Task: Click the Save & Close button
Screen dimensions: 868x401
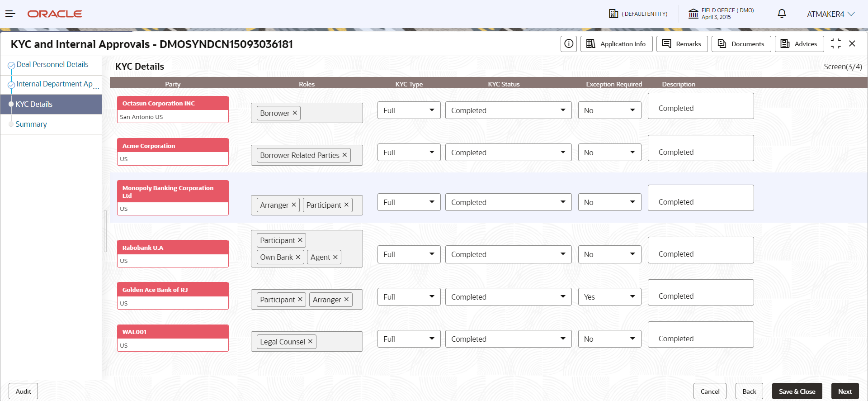Action: coord(797,391)
